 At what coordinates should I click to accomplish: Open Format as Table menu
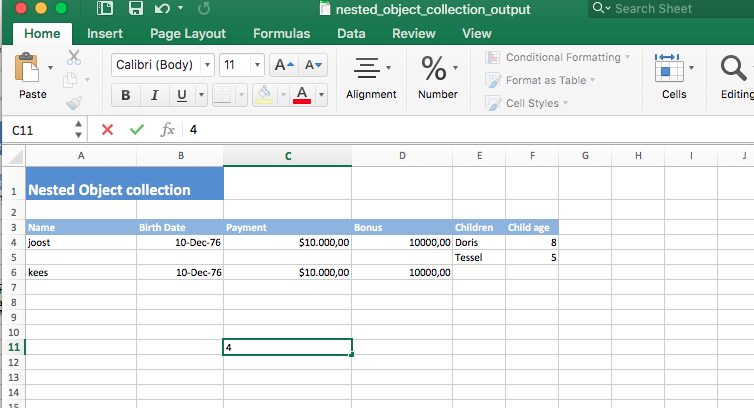540,80
